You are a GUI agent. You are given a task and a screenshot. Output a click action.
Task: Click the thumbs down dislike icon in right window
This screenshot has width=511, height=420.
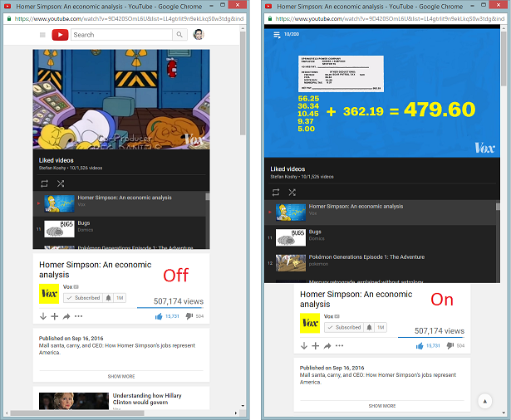[x=450, y=346]
